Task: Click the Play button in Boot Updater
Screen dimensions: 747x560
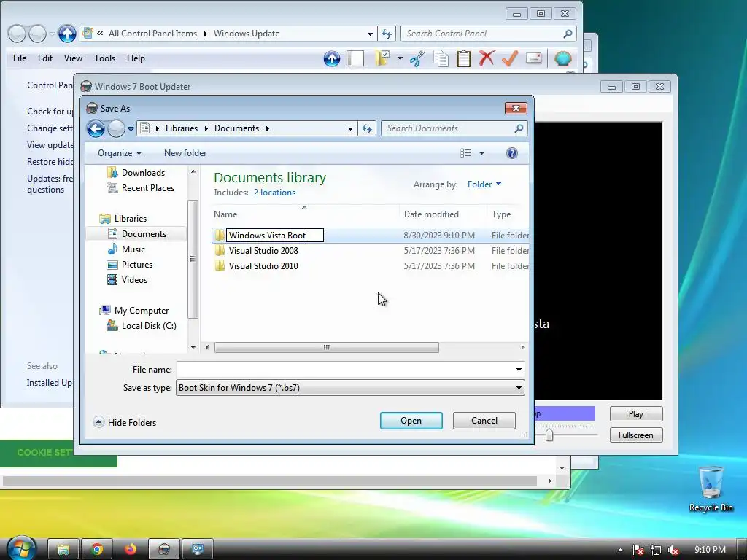Action: (x=636, y=414)
